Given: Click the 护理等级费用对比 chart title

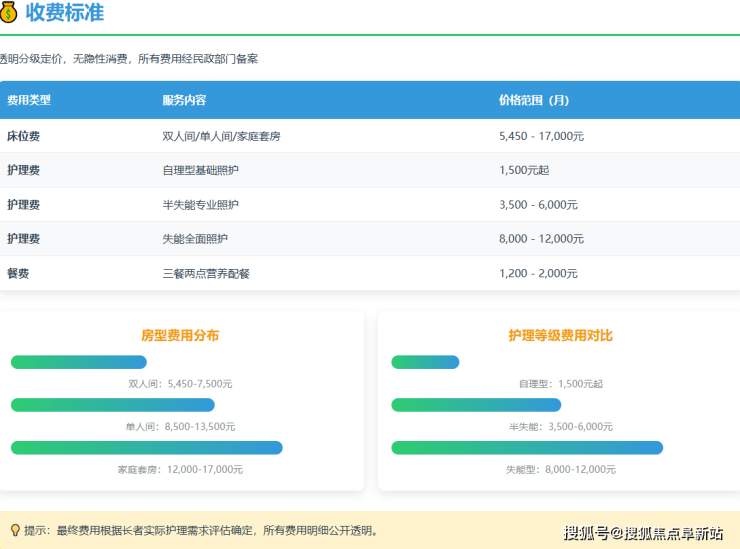Looking at the screenshot, I should pyautogui.click(x=560, y=336).
